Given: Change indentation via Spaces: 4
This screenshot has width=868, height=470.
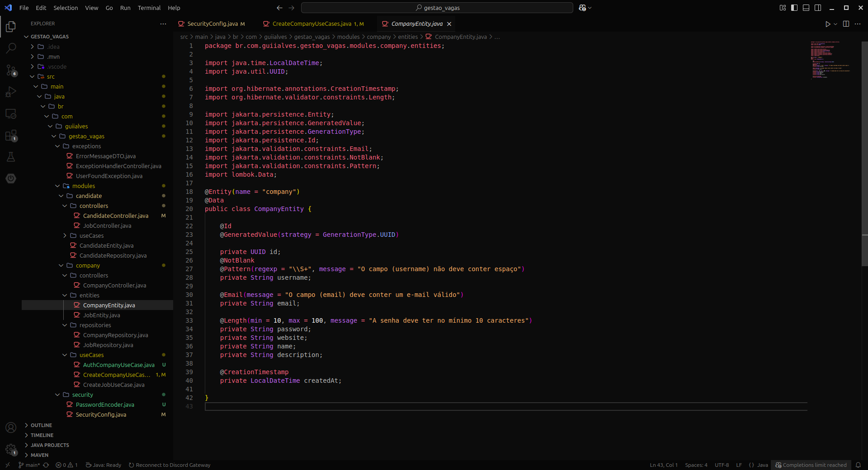Looking at the screenshot, I should (696, 465).
